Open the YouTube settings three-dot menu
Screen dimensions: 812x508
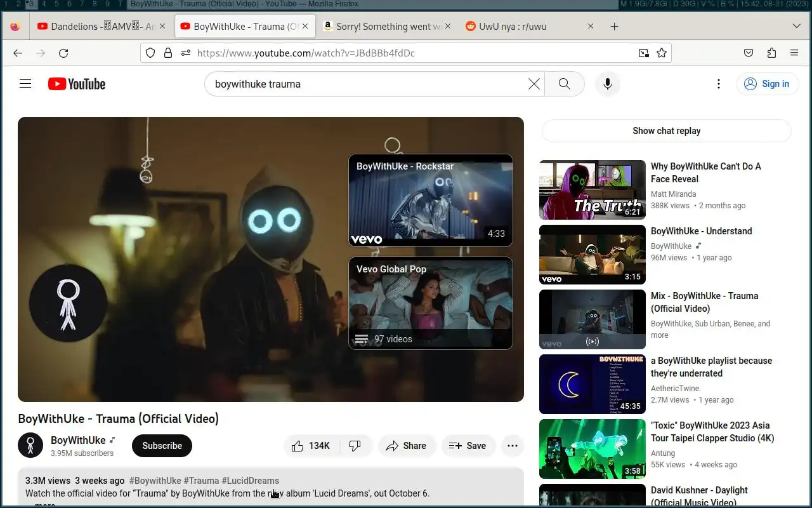point(718,84)
